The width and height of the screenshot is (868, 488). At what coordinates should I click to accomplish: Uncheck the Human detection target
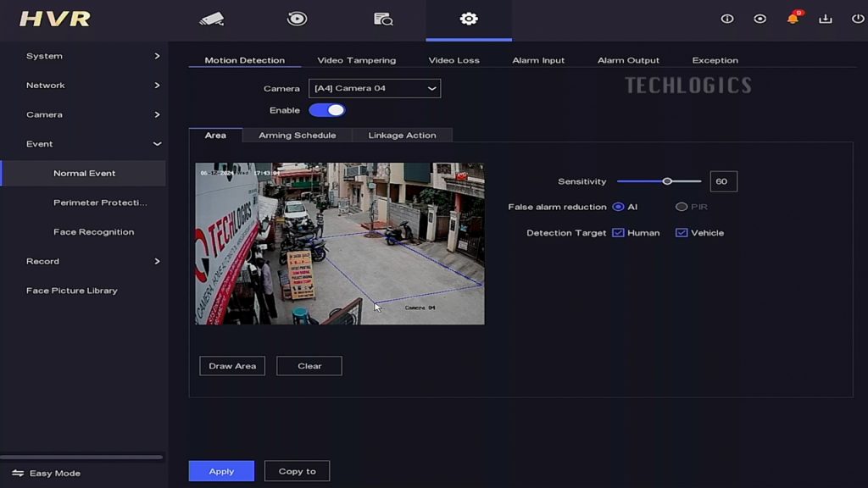(x=618, y=233)
